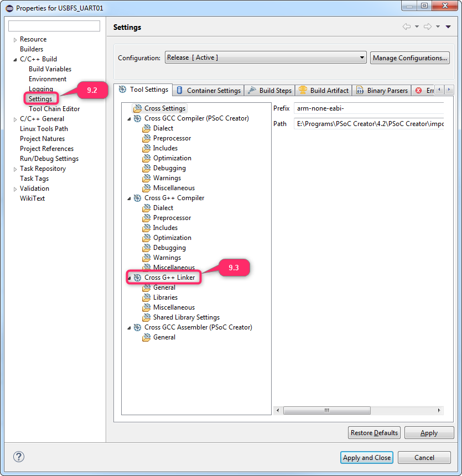Select Tool Chain Editor in sidebar

pyautogui.click(x=54, y=109)
